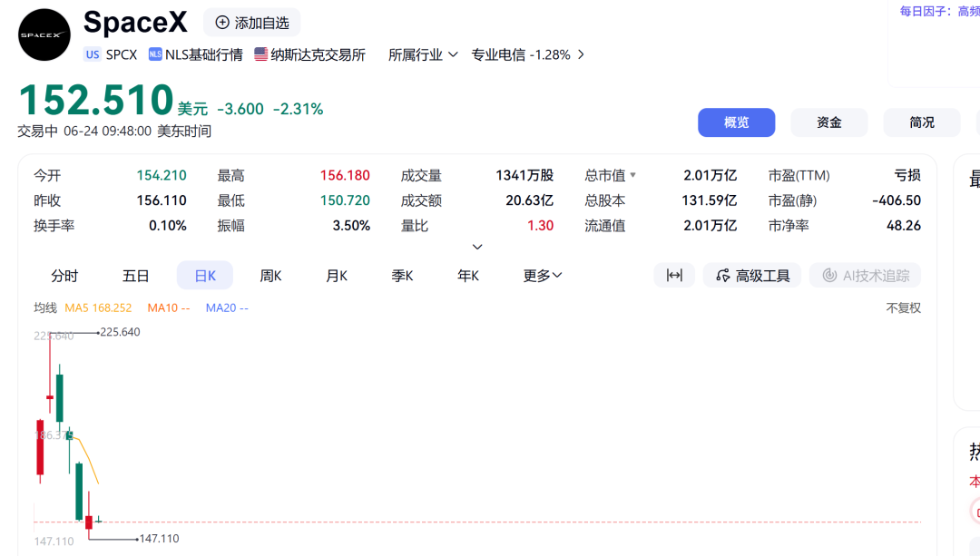Click the AI技术追踪 button
The image size is (980, 556).
[865, 276]
